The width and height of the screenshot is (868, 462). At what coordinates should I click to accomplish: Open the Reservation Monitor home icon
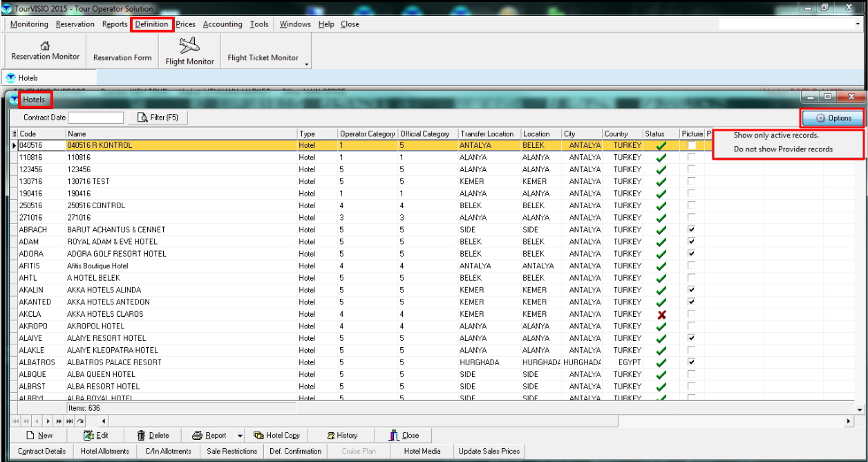[x=45, y=46]
